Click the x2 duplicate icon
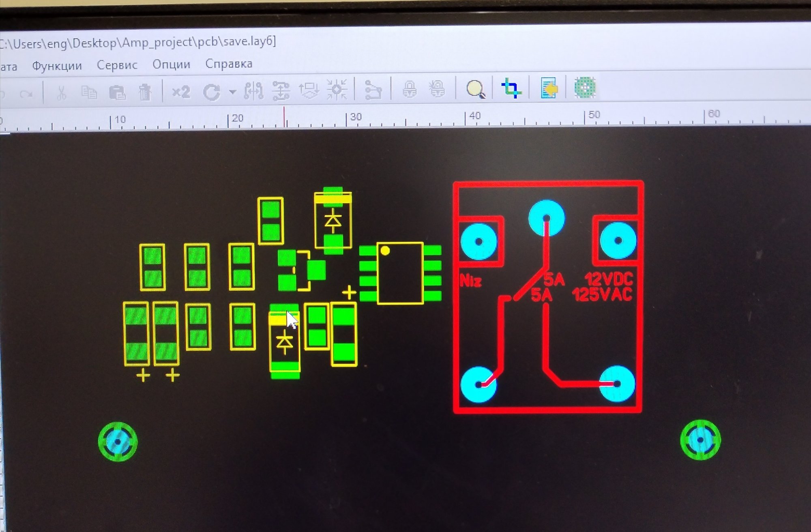811x532 pixels. pos(181,92)
